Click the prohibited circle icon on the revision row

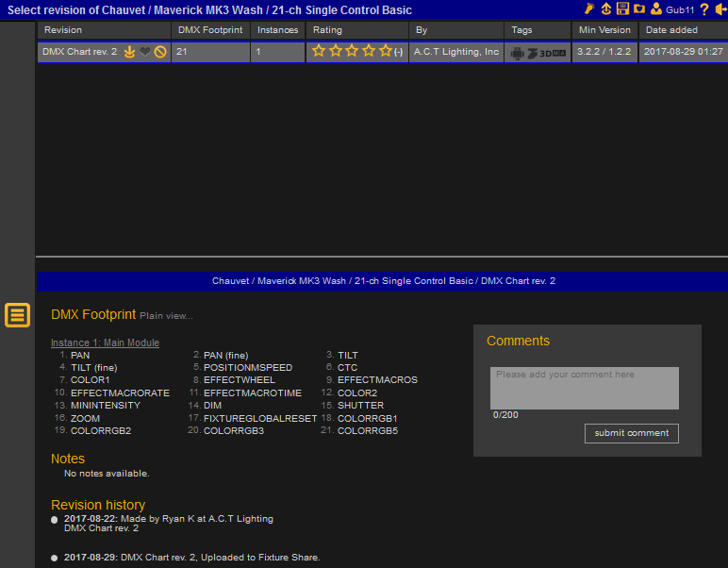point(160,52)
